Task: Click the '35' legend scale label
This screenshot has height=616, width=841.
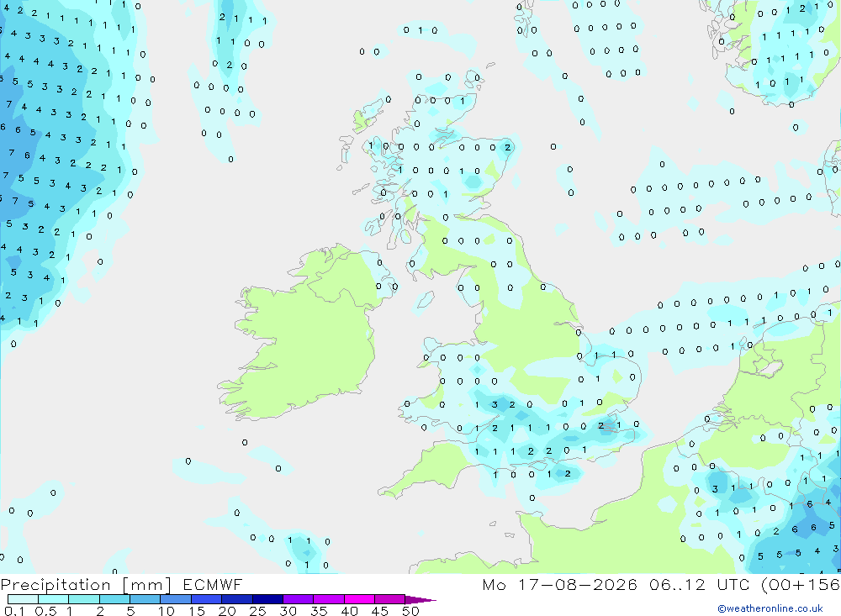Action: tap(319, 611)
